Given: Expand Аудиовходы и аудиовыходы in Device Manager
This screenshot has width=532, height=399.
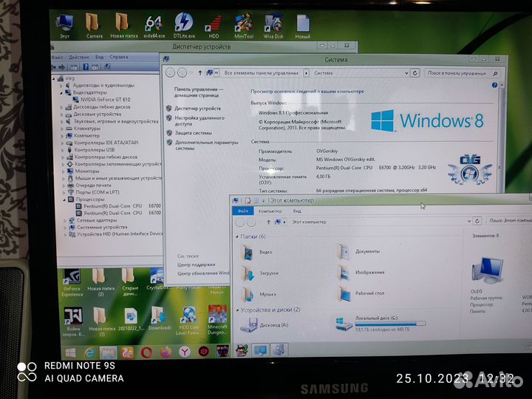Looking at the screenshot, I should (61, 86).
